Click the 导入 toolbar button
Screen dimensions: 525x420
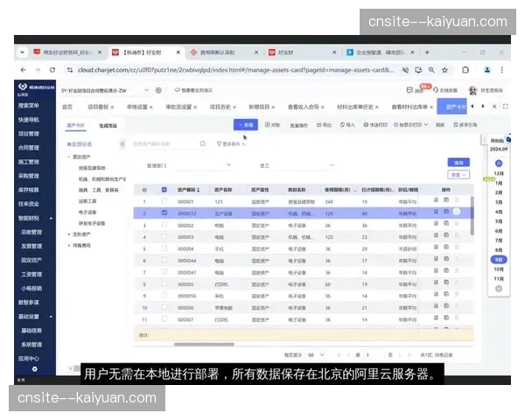(347, 125)
